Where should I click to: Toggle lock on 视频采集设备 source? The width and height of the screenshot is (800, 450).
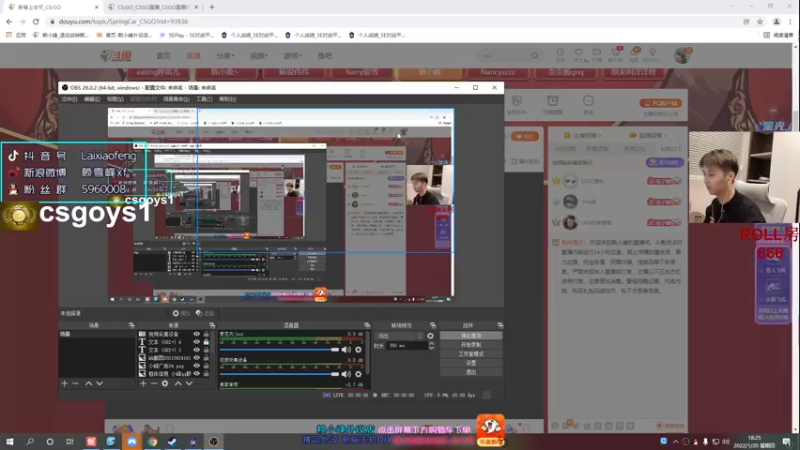click(x=206, y=334)
